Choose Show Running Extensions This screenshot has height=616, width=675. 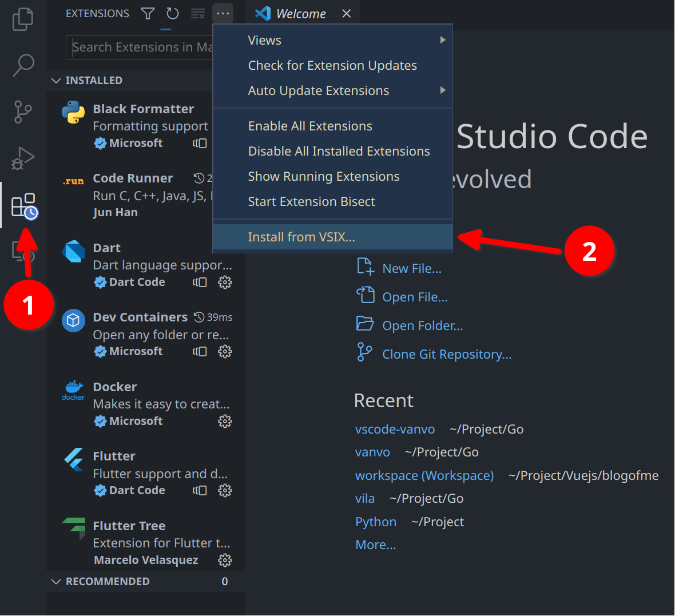(333, 177)
